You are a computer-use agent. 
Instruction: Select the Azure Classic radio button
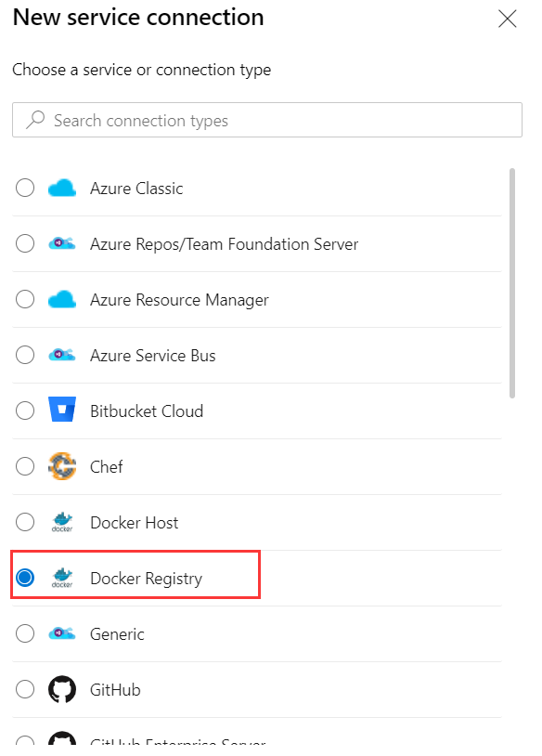pyautogui.click(x=25, y=188)
